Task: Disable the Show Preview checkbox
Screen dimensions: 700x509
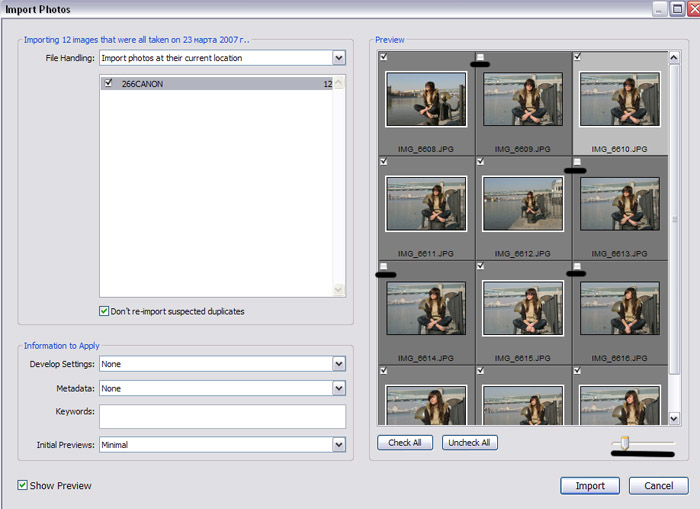Action: [22, 485]
